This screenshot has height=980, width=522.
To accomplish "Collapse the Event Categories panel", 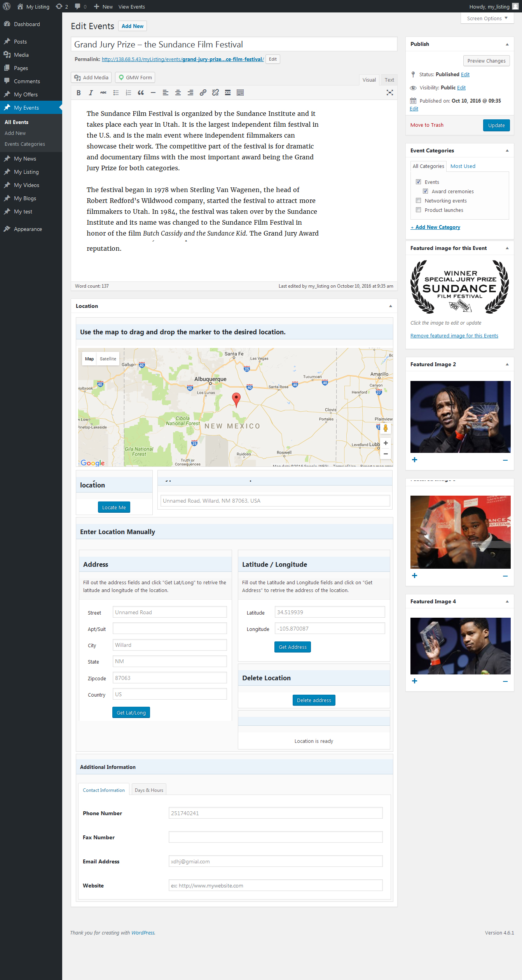I will pyautogui.click(x=507, y=150).
